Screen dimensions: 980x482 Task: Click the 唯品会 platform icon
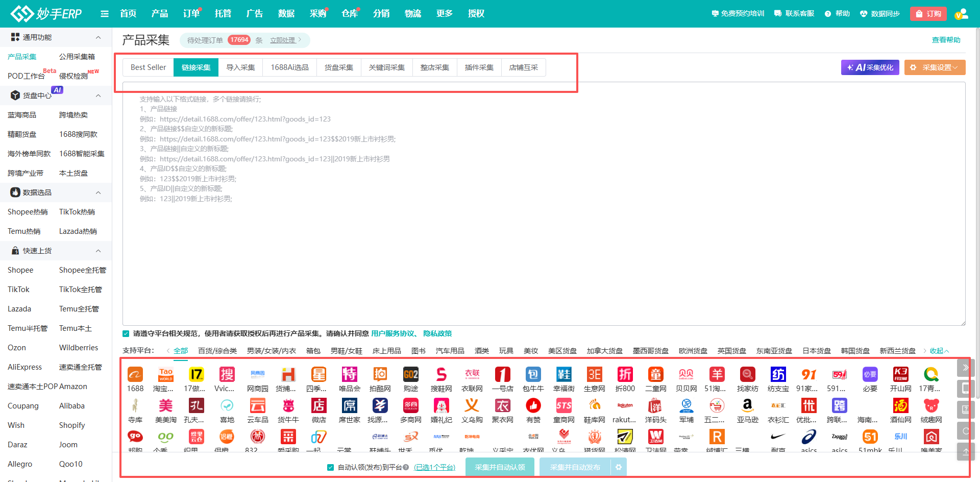[x=350, y=375]
